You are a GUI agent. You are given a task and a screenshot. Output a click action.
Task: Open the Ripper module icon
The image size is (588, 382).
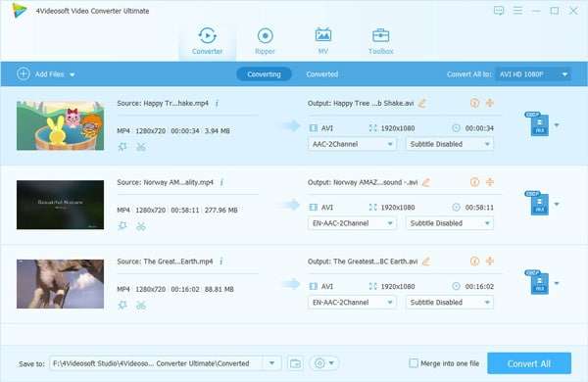coord(266,36)
